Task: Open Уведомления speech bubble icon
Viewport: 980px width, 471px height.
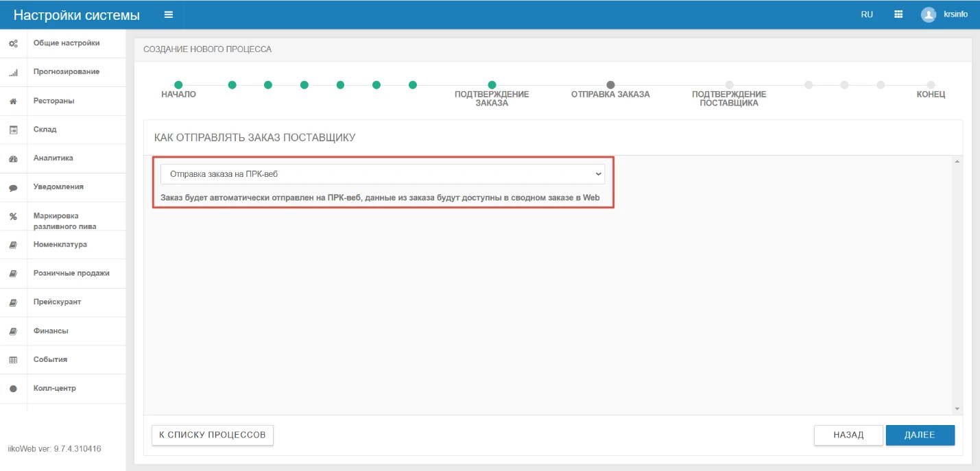Action: pos(13,187)
